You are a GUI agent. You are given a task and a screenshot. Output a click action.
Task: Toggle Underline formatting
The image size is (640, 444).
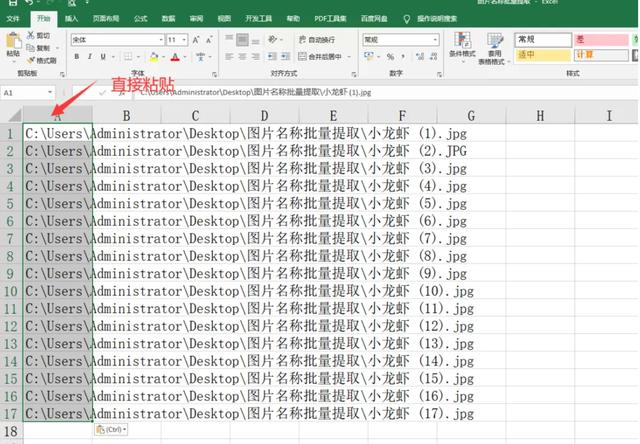pos(103,57)
